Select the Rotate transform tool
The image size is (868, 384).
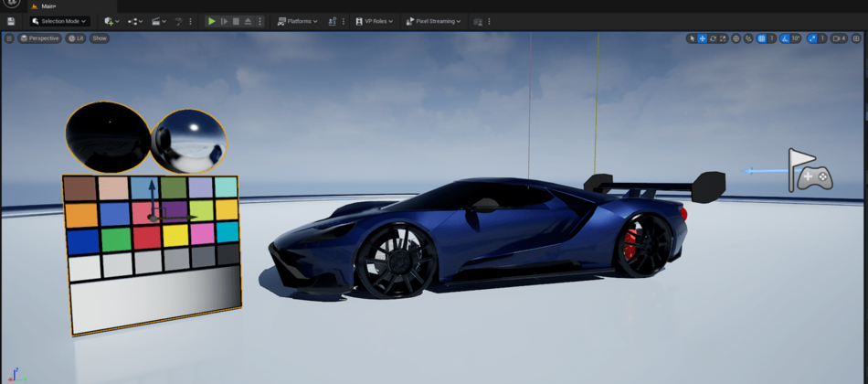[713, 38]
